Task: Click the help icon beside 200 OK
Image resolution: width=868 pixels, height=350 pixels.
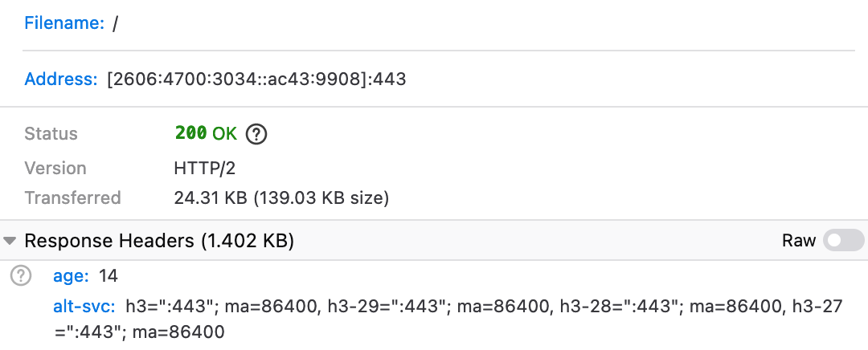Action: [256, 134]
